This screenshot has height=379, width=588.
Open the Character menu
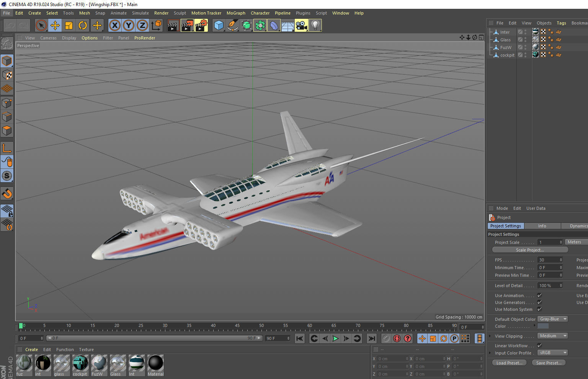click(260, 13)
